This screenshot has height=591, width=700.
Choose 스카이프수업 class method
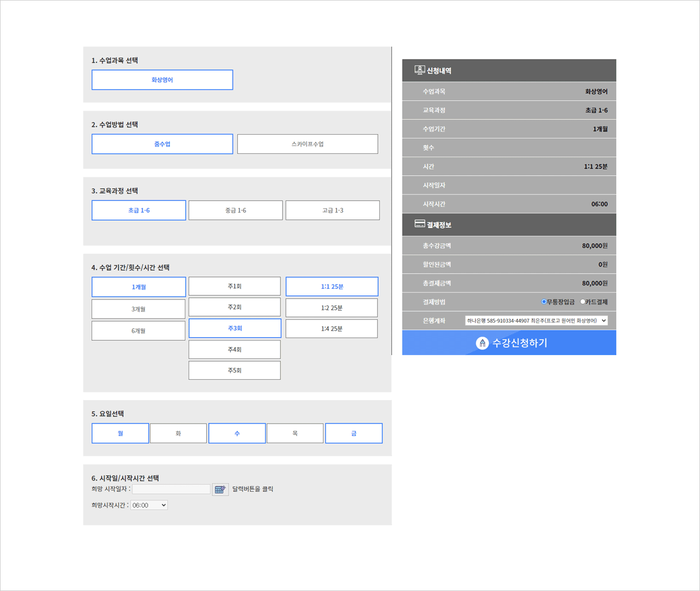pos(307,144)
